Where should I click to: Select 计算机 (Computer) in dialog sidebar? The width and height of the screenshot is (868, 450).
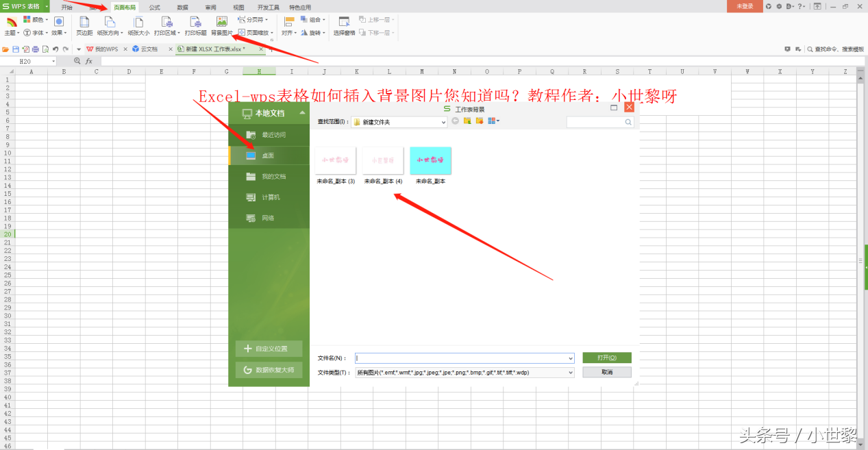click(x=269, y=197)
